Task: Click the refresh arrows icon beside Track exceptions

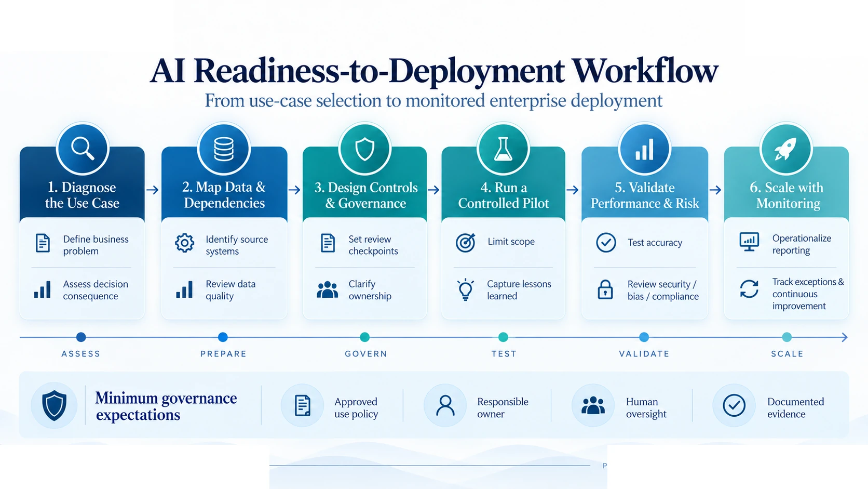Action: [749, 289]
